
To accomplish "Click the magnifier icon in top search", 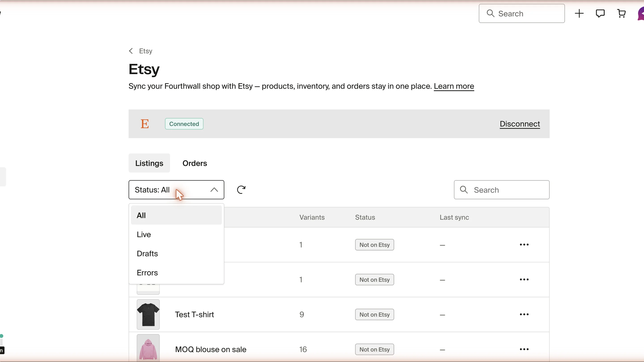I will point(491,13).
